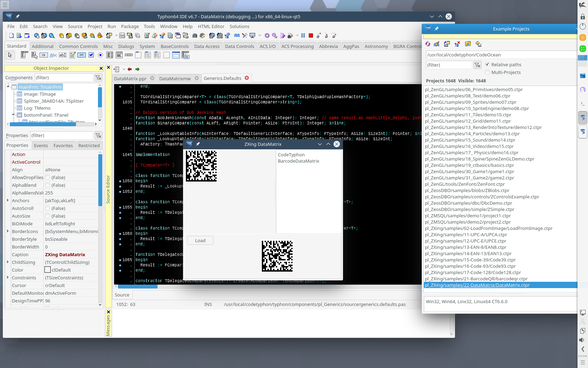Toggle the AutoSize property checkbox
Viewport: 588px width, 368px height.
point(48,216)
